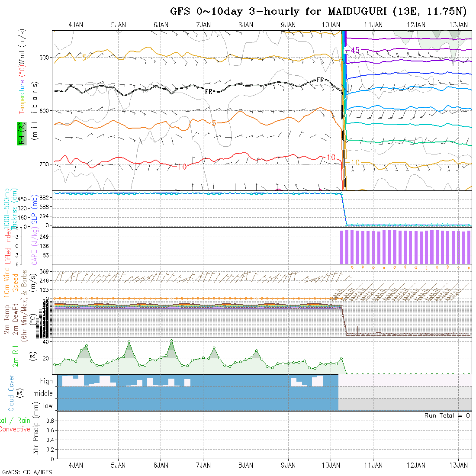The image size is (476, 476).
Task: Click the Run Total = 0 text
Action: coord(447,415)
